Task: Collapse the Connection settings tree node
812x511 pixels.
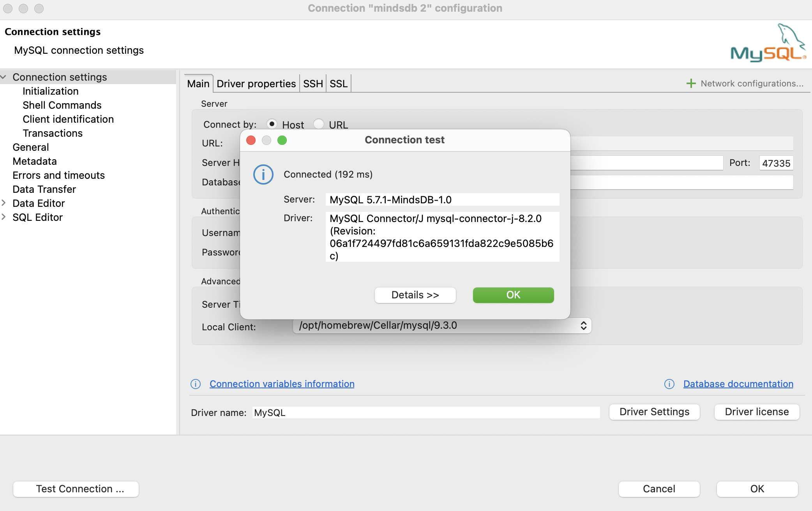Action: 4,77
